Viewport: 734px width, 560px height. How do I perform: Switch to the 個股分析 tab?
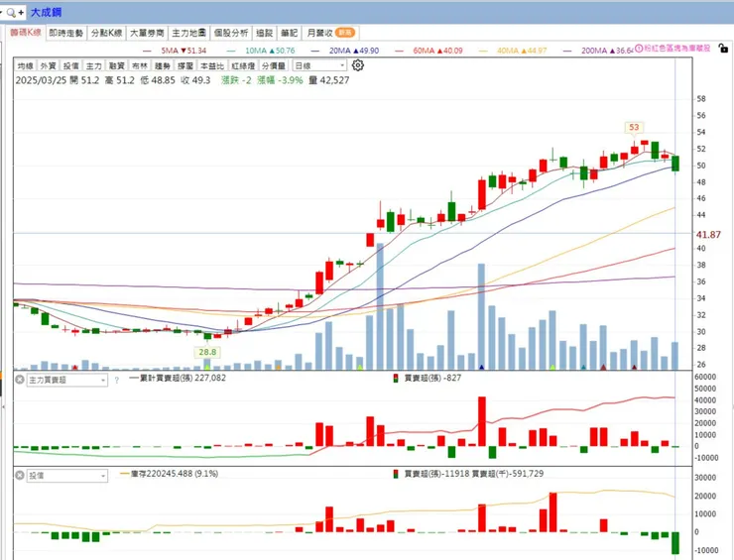[231, 33]
